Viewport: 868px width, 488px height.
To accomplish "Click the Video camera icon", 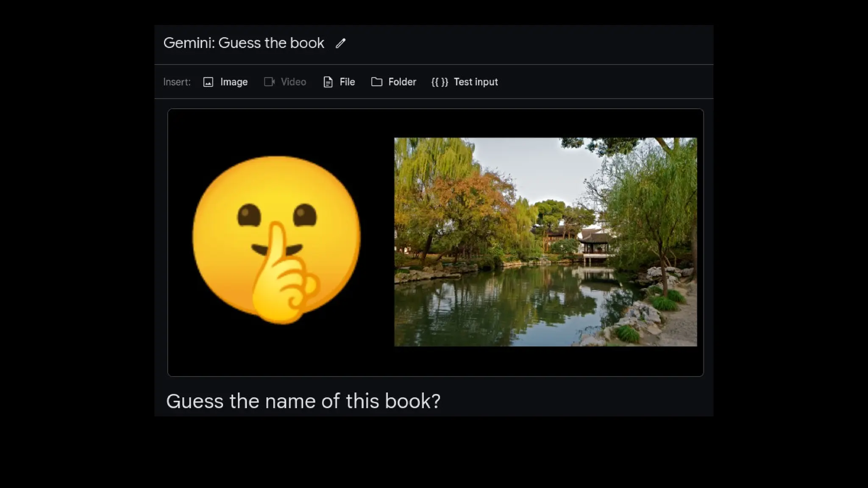I will click(270, 82).
